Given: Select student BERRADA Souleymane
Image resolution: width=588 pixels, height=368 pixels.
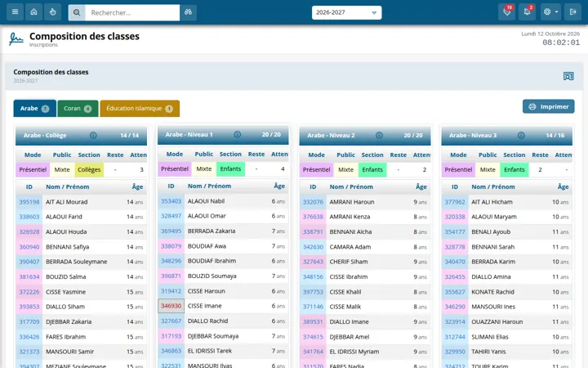Looking at the screenshot, I should (x=77, y=262).
